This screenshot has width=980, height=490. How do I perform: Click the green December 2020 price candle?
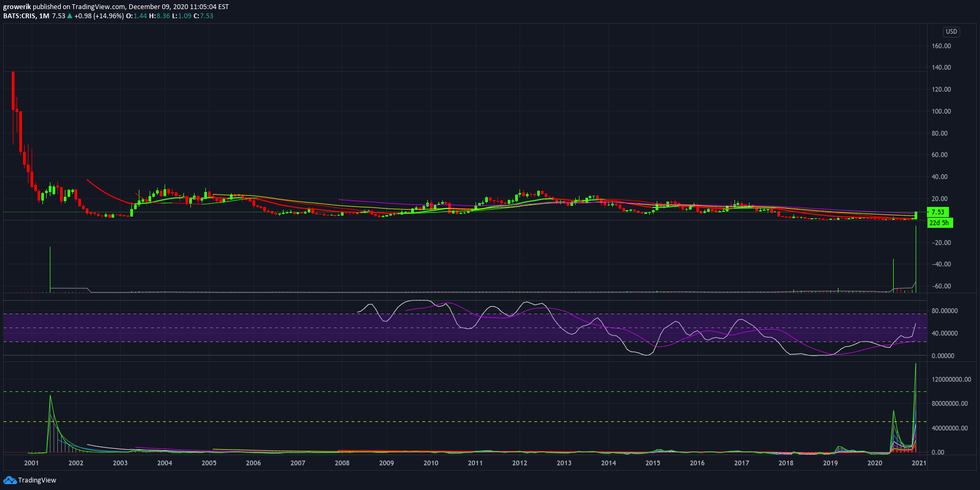coord(916,215)
